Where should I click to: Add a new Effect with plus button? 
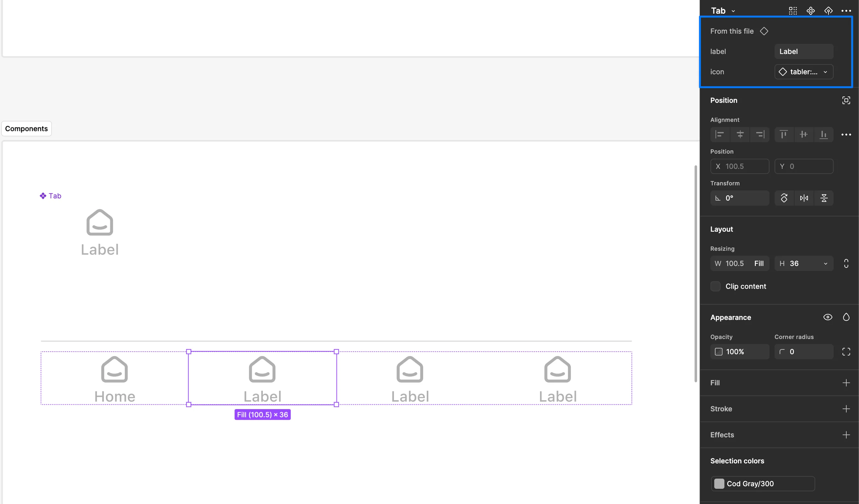pos(846,435)
